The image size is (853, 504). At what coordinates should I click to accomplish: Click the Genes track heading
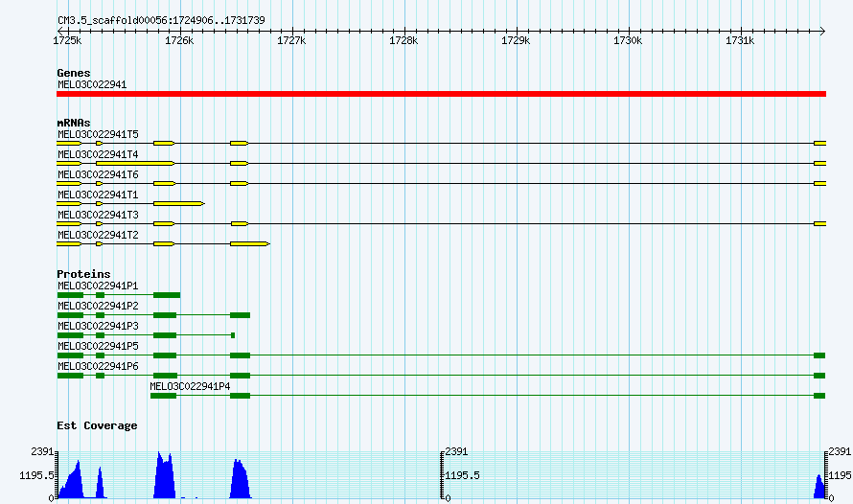coord(74,73)
